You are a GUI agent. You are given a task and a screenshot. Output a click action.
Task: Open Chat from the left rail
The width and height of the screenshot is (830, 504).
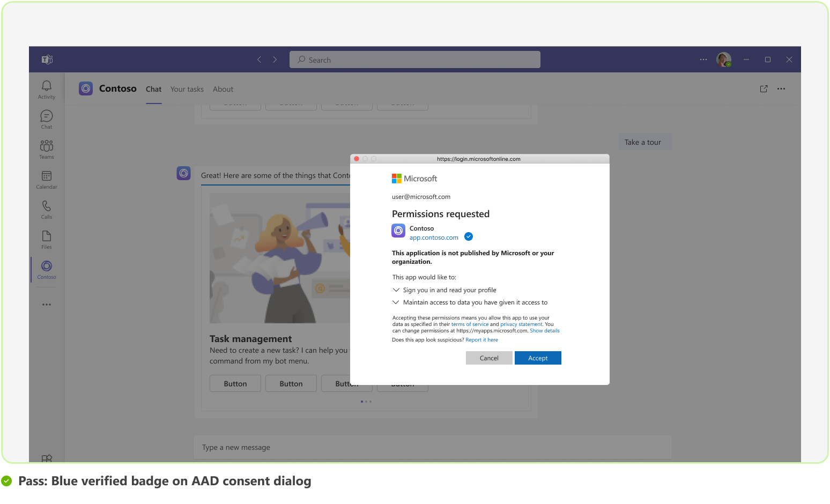click(47, 120)
